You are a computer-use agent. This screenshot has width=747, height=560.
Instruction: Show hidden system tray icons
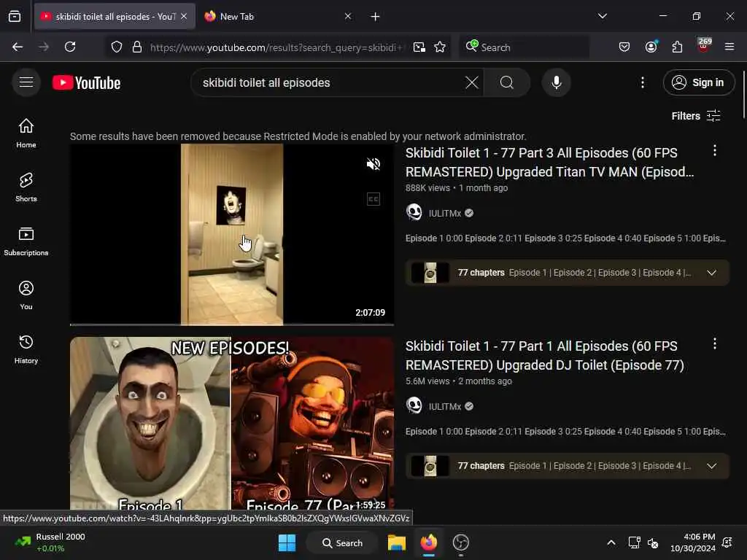coord(611,542)
